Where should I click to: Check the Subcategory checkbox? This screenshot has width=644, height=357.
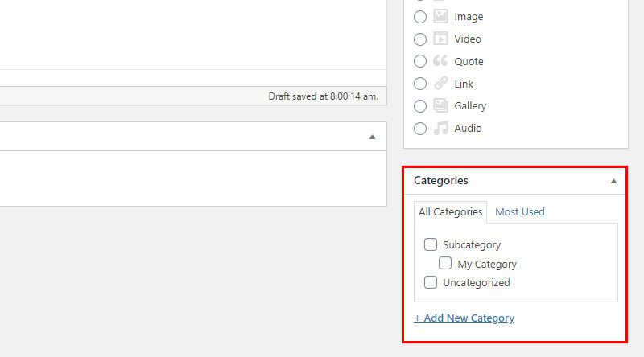pos(431,244)
